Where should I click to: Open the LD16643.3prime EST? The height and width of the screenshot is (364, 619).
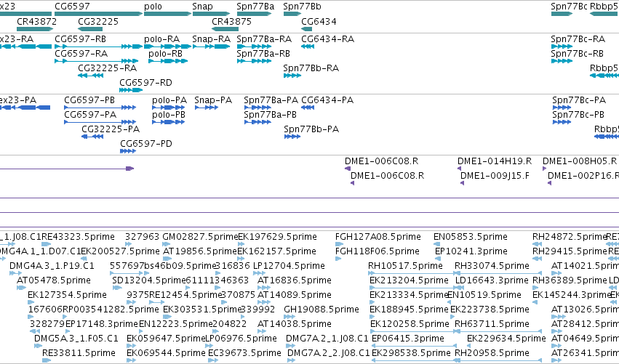(x=458, y=288)
